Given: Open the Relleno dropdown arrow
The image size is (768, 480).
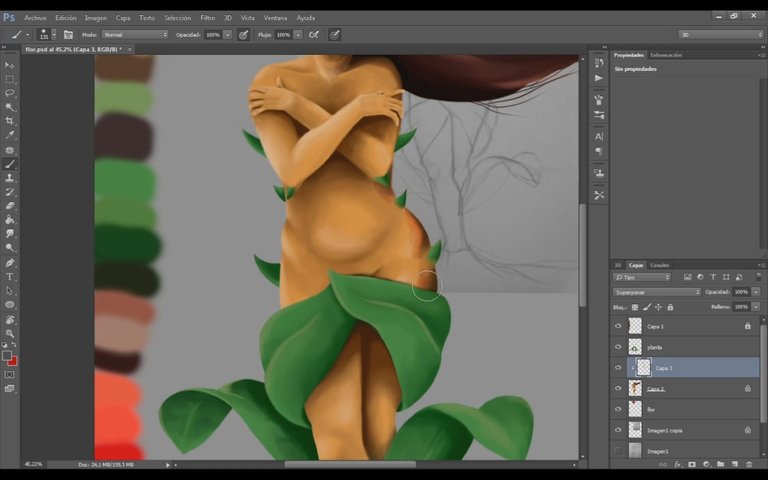Looking at the screenshot, I should tap(756, 307).
